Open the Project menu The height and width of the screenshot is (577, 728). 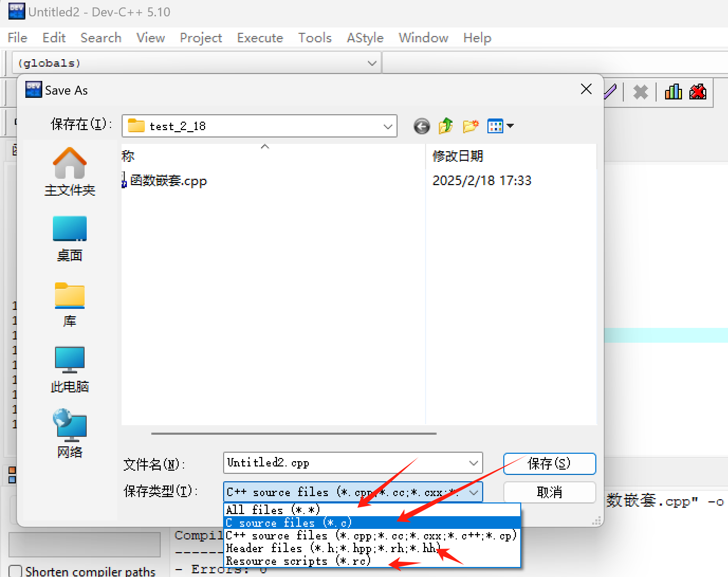click(201, 38)
